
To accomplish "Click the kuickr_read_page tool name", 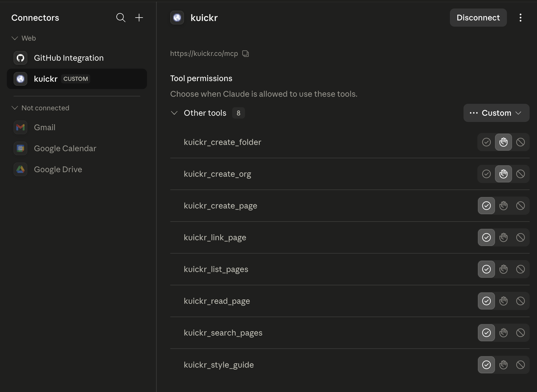I will point(217,301).
